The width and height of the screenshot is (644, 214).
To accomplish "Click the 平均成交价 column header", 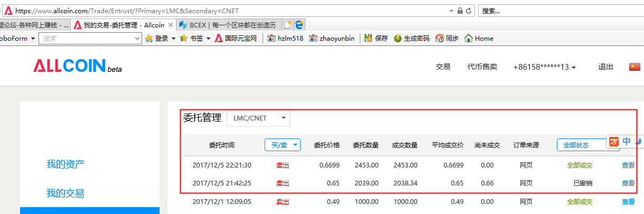I will [447, 145].
